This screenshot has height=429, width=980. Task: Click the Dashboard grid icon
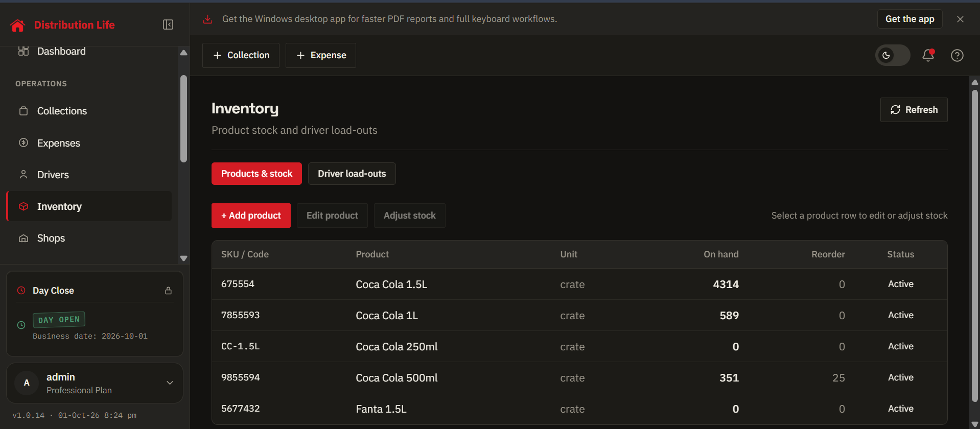24,51
